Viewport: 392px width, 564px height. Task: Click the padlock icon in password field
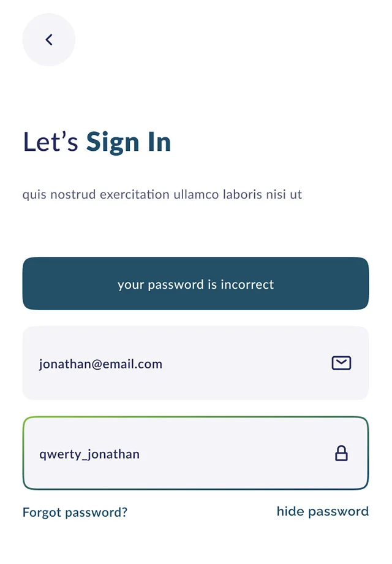coord(341,454)
